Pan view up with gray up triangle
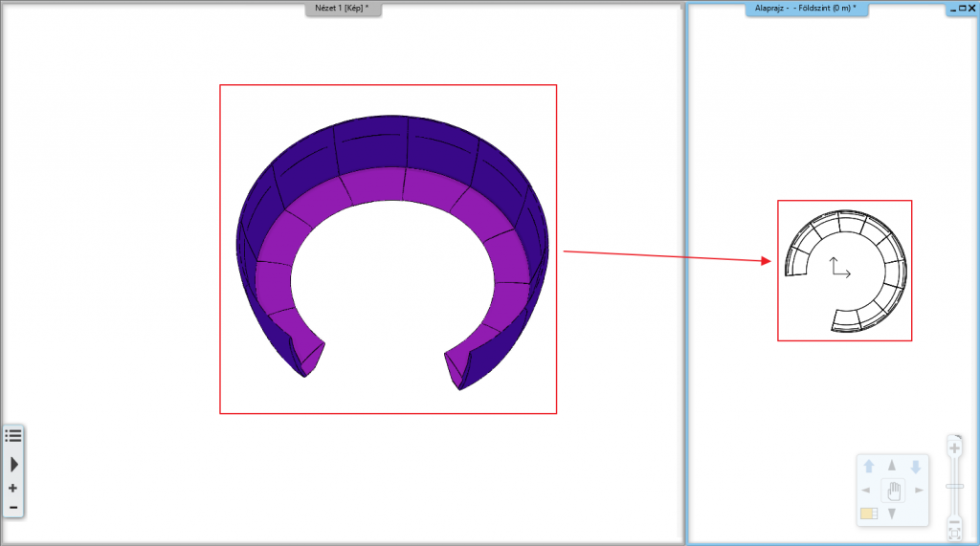The image size is (980, 546). pos(892,466)
